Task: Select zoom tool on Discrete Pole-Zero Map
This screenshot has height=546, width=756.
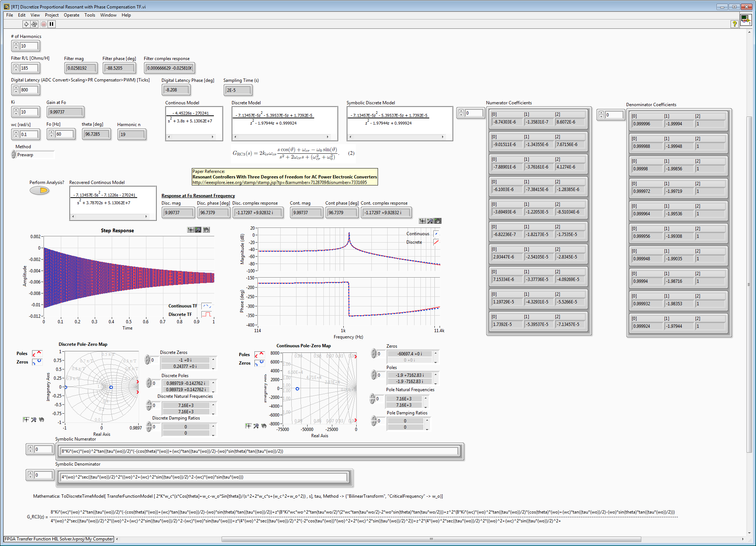Action: click(x=34, y=420)
